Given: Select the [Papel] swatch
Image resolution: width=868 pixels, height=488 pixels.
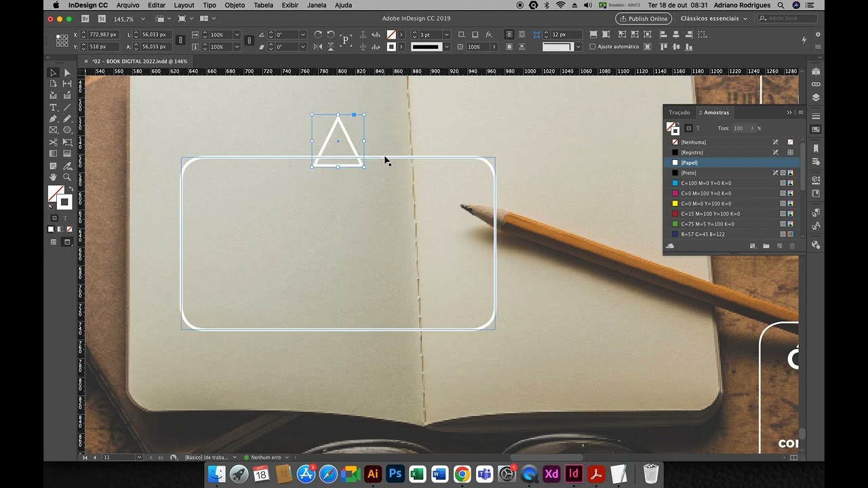Looking at the screenshot, I should (732, 163).
